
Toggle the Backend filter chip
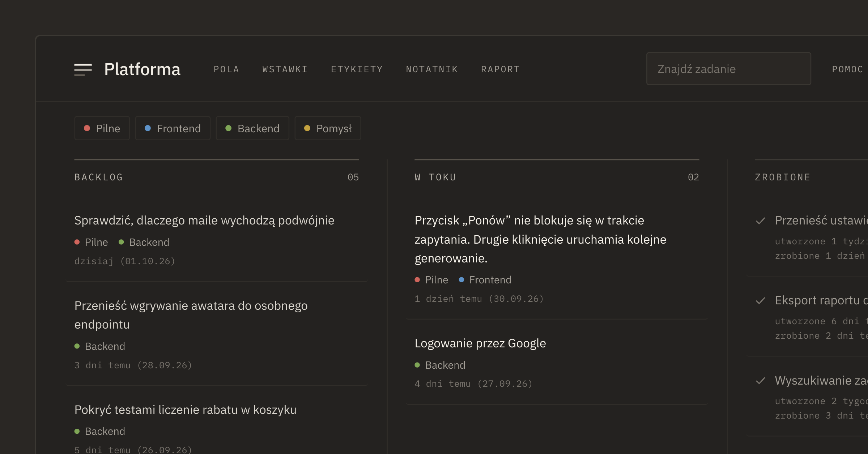[252, 128]
